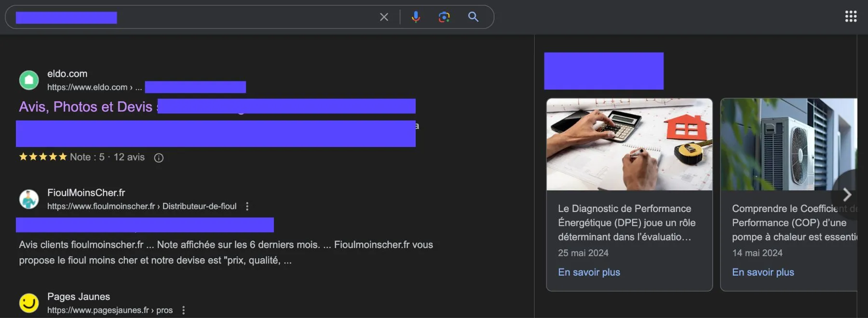This screenshot has width=868, height=318.
Task: Click the 14 mai 2024 date
Action: [757, 253]
